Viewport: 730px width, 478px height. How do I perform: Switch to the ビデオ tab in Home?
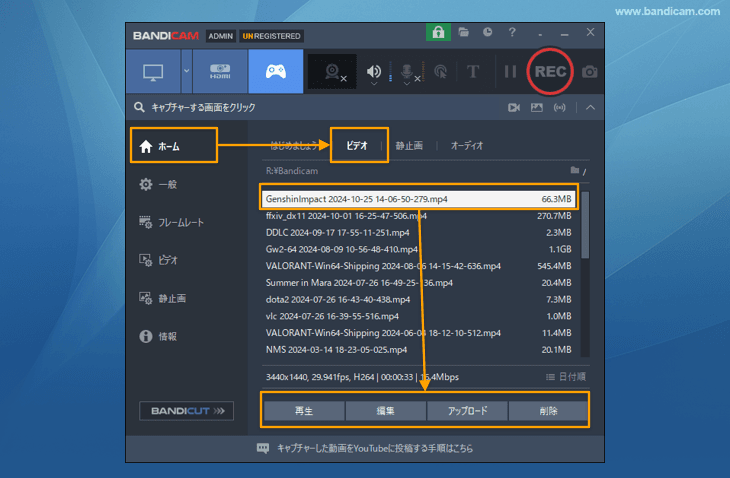[357, 146]
